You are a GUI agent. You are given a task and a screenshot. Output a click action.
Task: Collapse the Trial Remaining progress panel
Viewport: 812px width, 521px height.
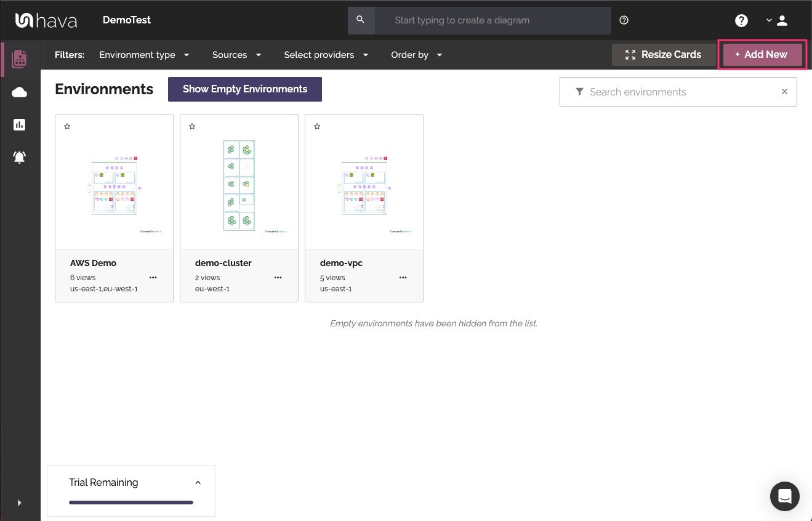click(198, 482)
